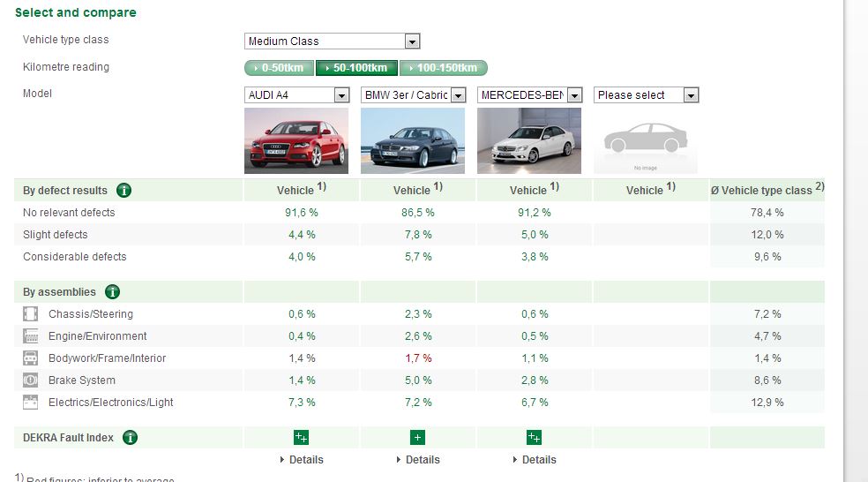Click the Chassis/Steering row label
Image resolution: width=868 pixels, height=482 pixels.
(91, 314)
